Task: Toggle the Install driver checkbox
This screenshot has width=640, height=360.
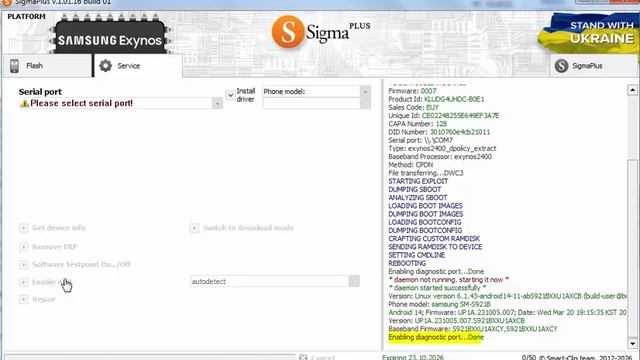Action: (230, 95)
